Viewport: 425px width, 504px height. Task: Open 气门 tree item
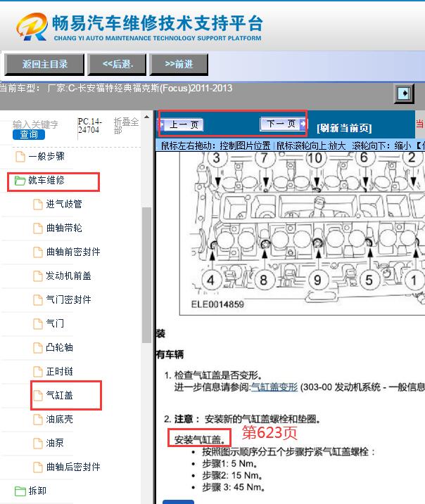55,323
